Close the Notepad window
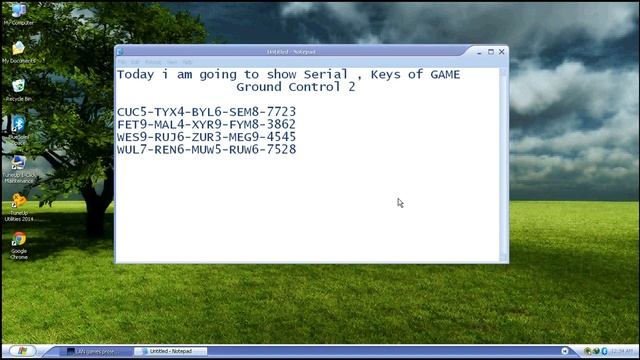Viewport: 640px width, 360px height. (502, 52)
